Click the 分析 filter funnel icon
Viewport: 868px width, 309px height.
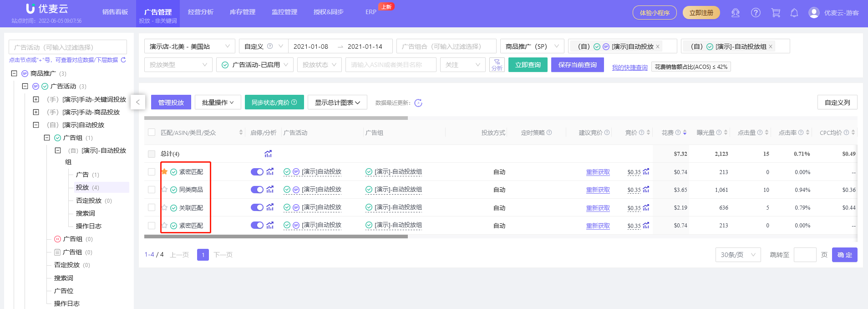tap(497, 65)
